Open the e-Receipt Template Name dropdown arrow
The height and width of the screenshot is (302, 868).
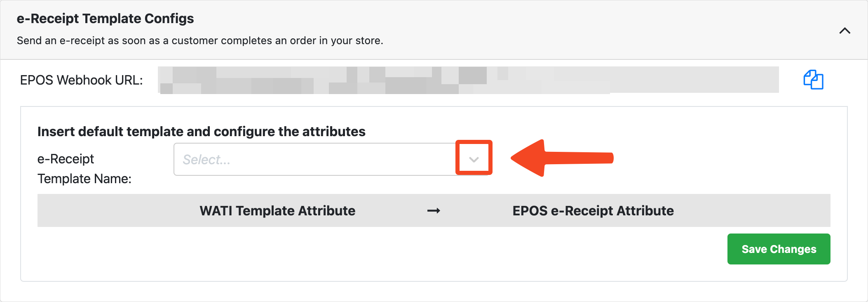coord(474,159)
